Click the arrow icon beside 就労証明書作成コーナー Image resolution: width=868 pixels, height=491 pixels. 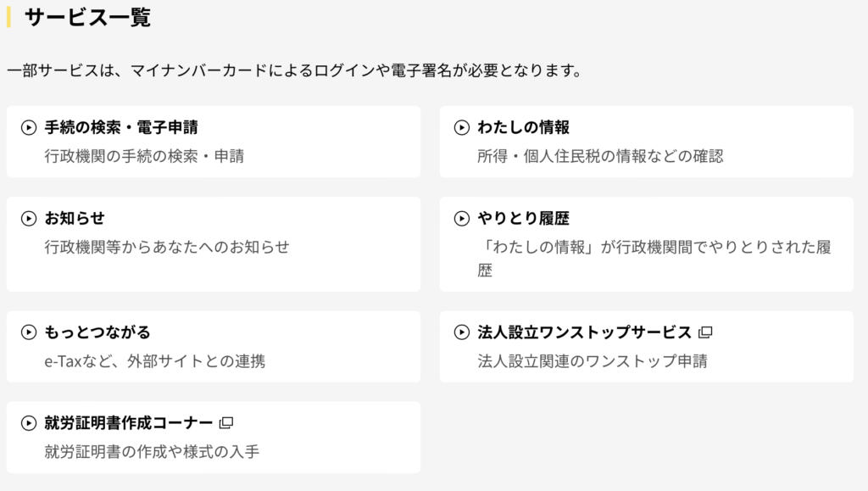pyautogui.click(x=29, y=423)
